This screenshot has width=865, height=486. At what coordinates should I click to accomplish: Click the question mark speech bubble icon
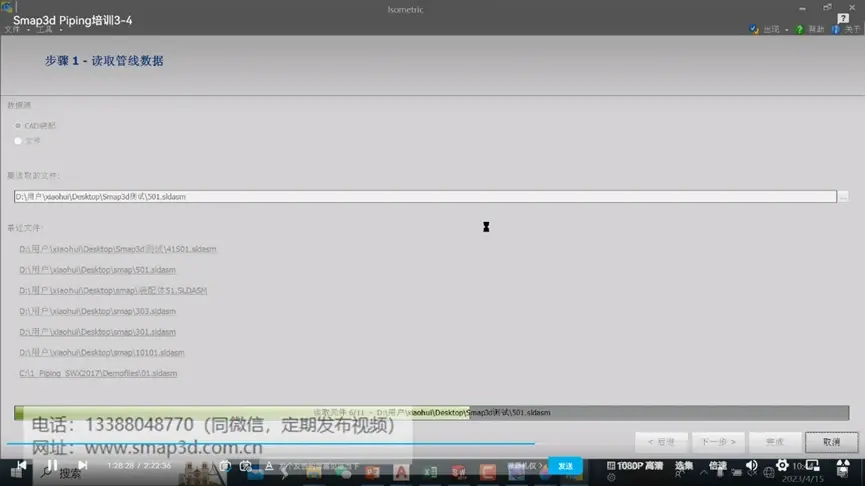(x=843, y=18)
